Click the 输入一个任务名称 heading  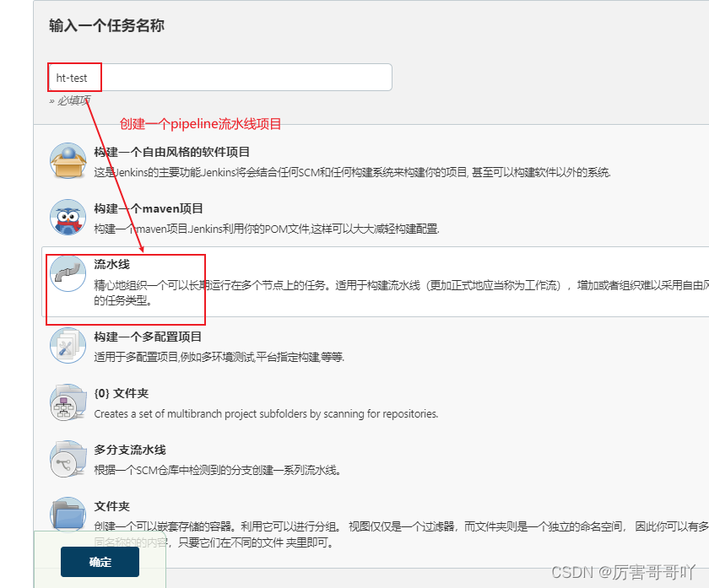(x=106, y=27)
